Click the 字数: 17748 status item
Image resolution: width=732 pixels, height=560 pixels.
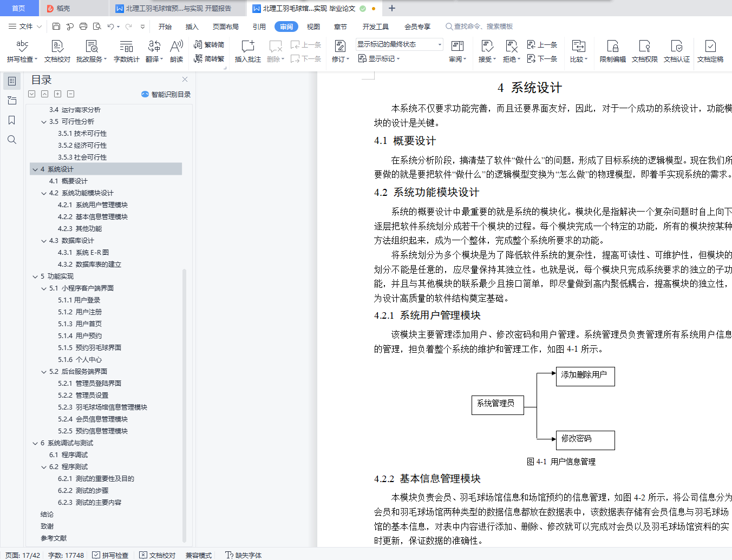66,555
